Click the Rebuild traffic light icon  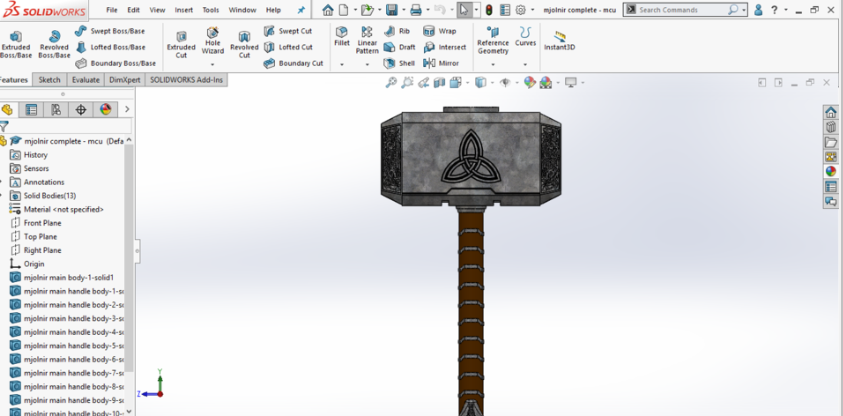pyautogui.click(x=489, y=10)
